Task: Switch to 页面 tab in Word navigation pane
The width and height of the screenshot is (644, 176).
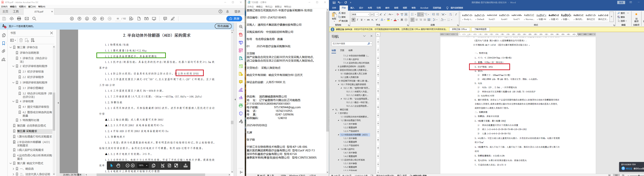Action: [x=342, y=50]
